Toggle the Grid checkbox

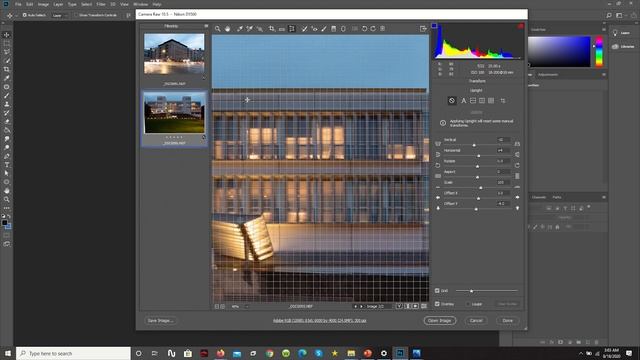437,291
